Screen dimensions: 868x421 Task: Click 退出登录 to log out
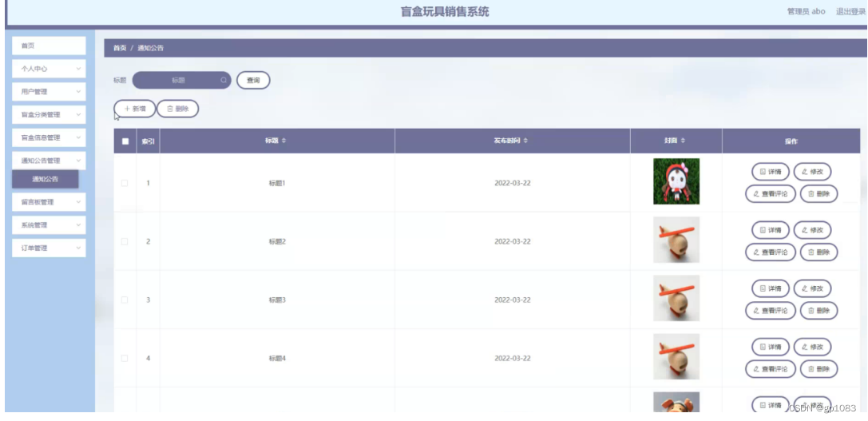click(x=850, y=12)
